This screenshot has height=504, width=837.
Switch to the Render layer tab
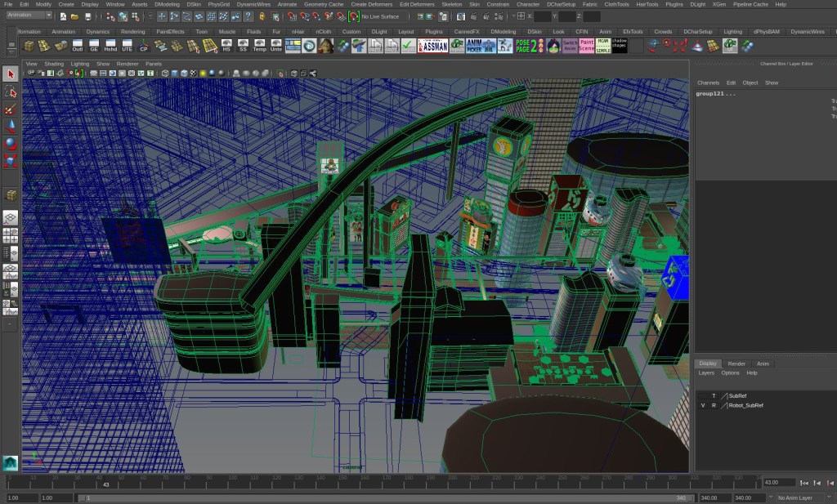[x=736, y=364]
